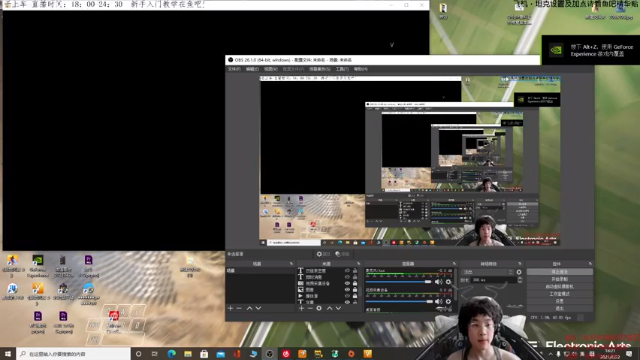Toggle lock on the image source row
640x360 pixels.
tap(355, 289)
